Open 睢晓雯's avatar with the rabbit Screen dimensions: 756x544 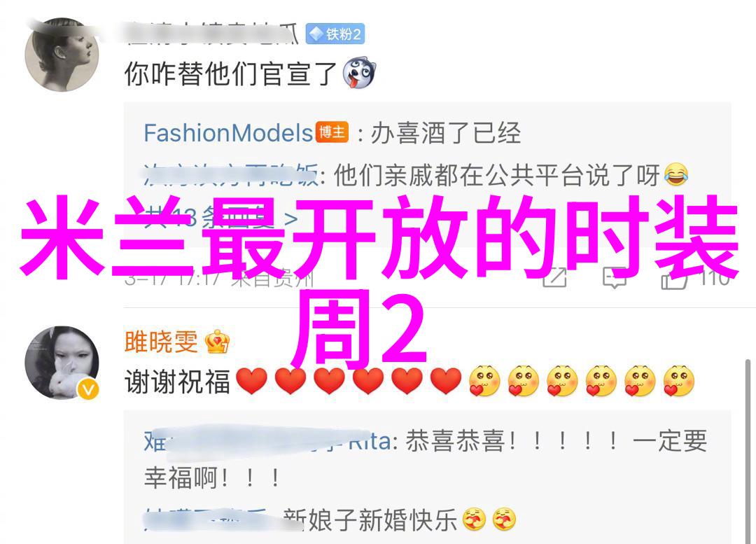tap(62, 363)
